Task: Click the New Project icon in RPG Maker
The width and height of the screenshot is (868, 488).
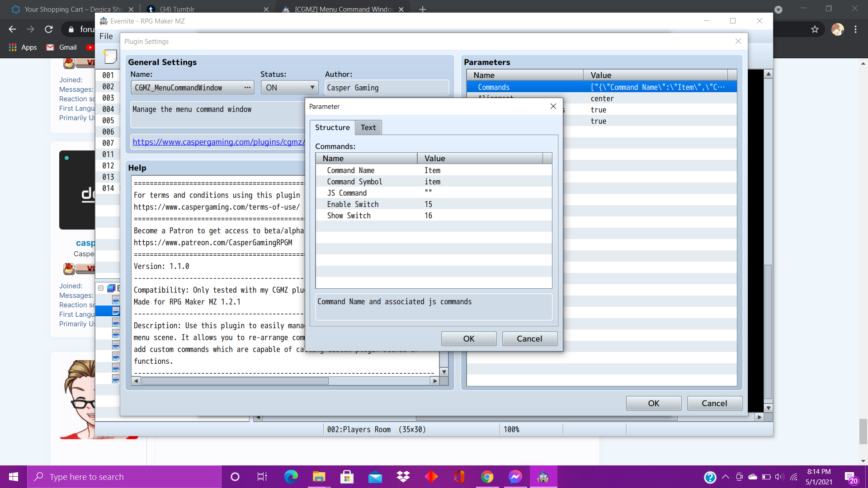Action: coord(110,56)
